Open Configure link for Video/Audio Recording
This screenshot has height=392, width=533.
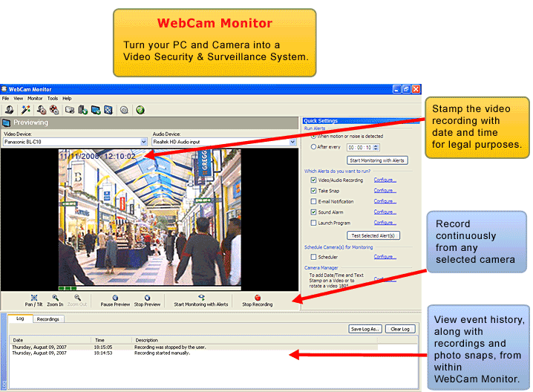(385, 180)
